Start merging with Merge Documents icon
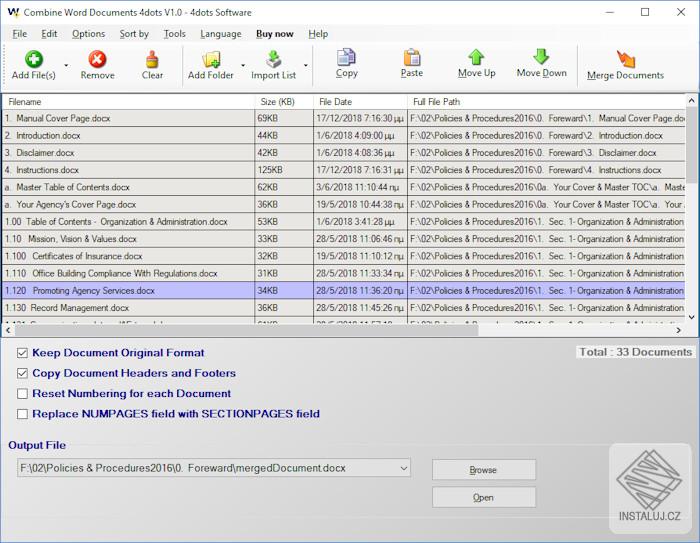 pos(625,59)
